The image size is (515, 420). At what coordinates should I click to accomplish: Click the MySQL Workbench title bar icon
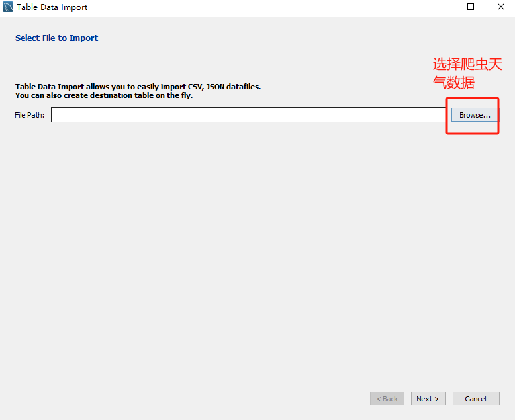pyautogui.click(x=8, y=7)
